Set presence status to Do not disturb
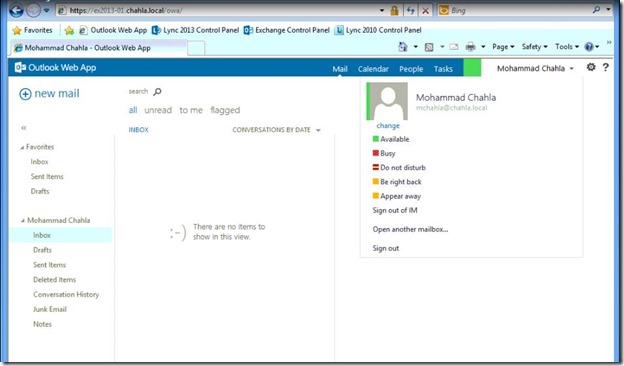 [399, 167]
